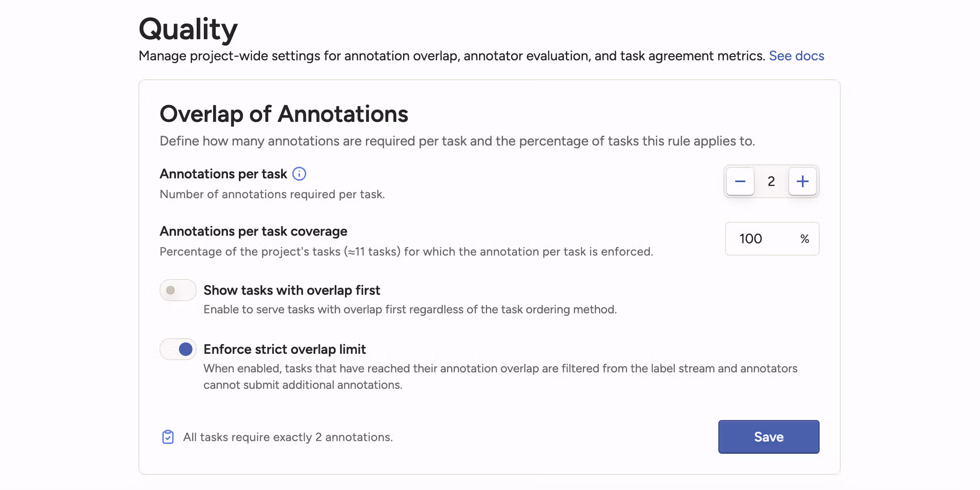Select the Overlap of Annotations section title
The image size is (980, 490).
284,114
